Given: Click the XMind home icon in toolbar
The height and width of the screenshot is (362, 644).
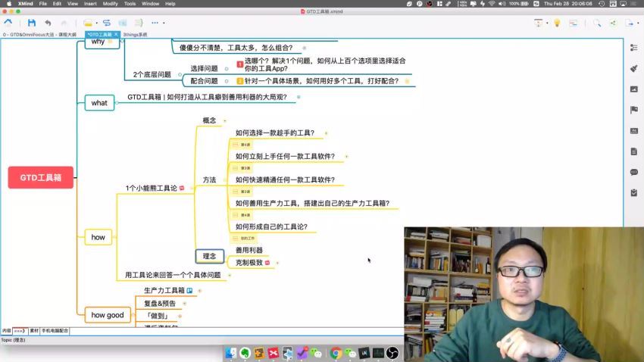Looking at the screenshot, I should click(8, 23).
